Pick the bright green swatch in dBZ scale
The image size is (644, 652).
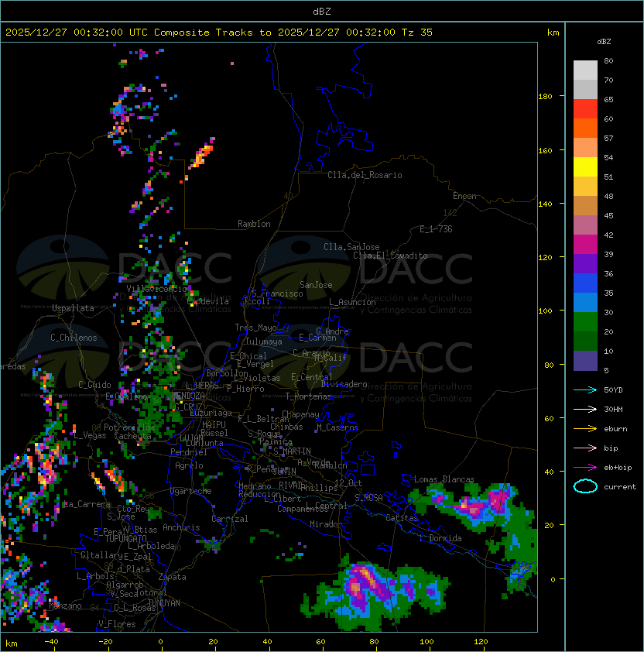tap(585, 322)
